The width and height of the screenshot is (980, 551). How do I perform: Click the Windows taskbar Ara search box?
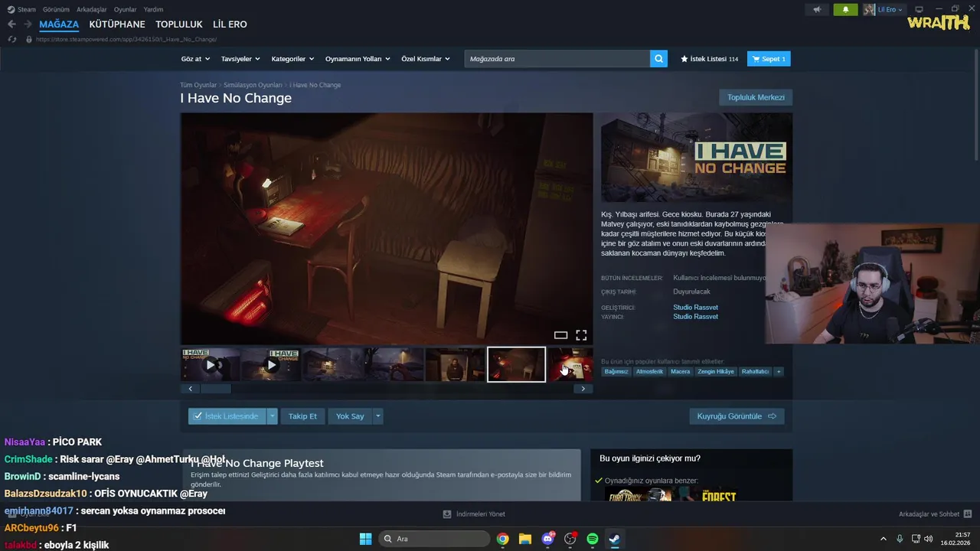(434, 539)
